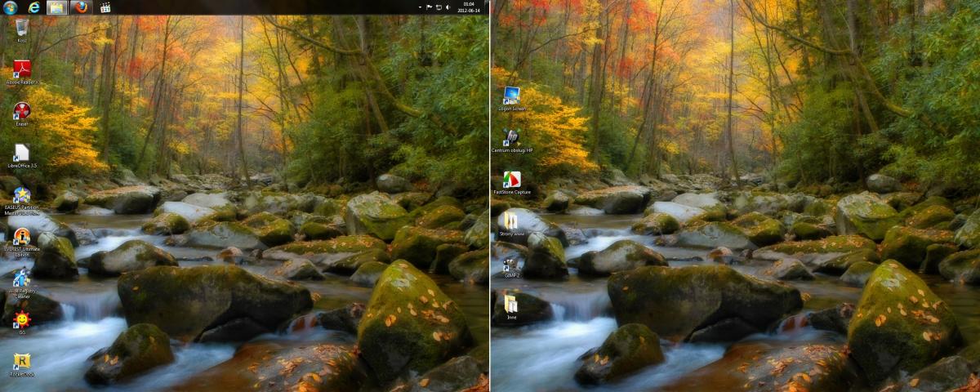980x392 pixels.
Task: Open Action Center flag tray icon
Action: 430,7
